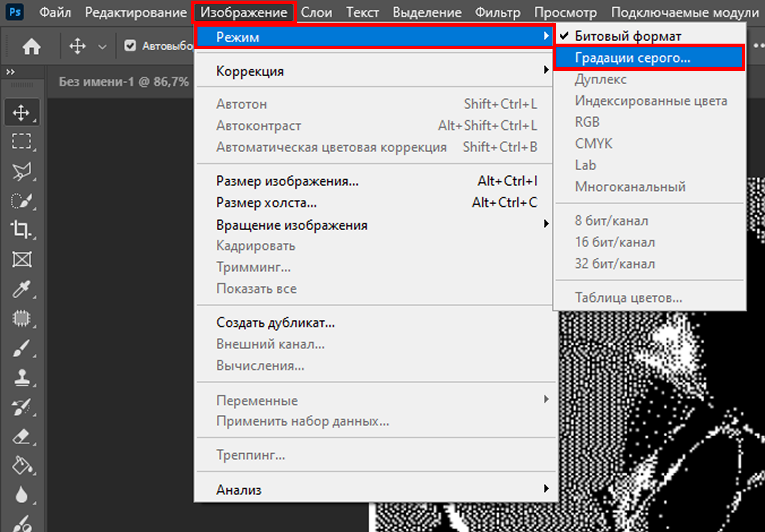Select 16 бит/канал bit depth
765x532 pixels.
pyautogui.click(x=649, y=242)
